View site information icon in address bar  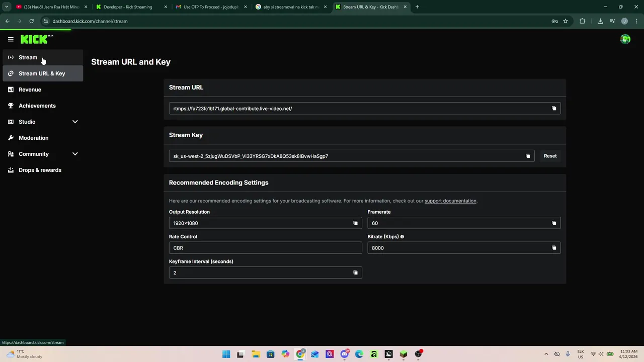46,21
